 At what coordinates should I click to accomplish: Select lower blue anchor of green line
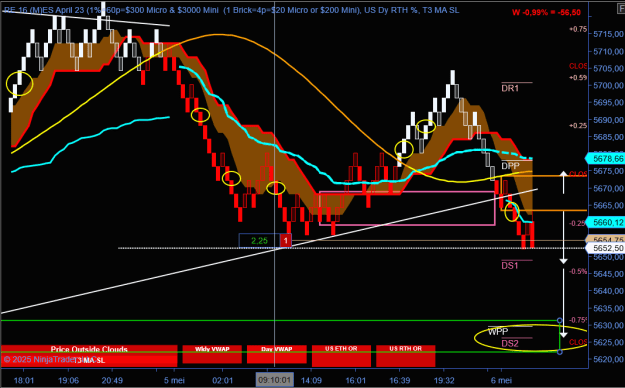[560, 352]
